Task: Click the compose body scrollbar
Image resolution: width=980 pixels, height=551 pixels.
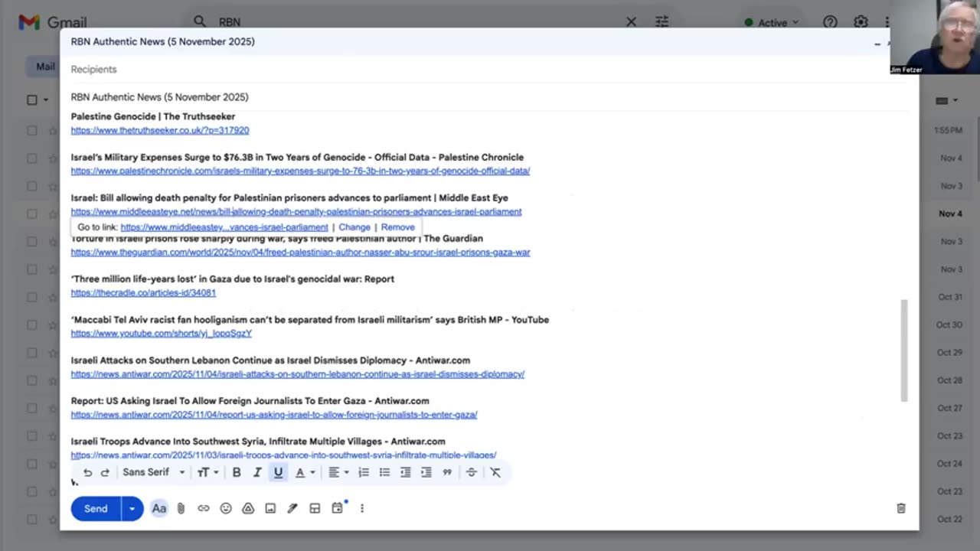Action: (904, 350)
